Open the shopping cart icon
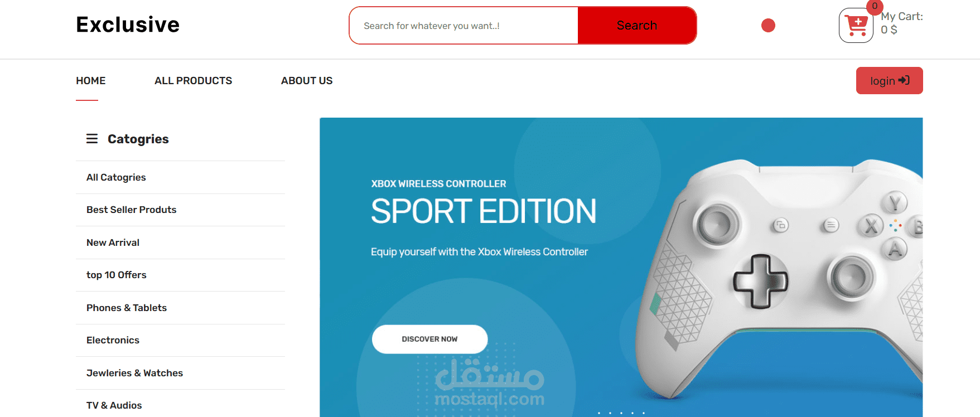The height and width of the screenshot is (417, 980). pyautogui.click(x=856, y=26)
